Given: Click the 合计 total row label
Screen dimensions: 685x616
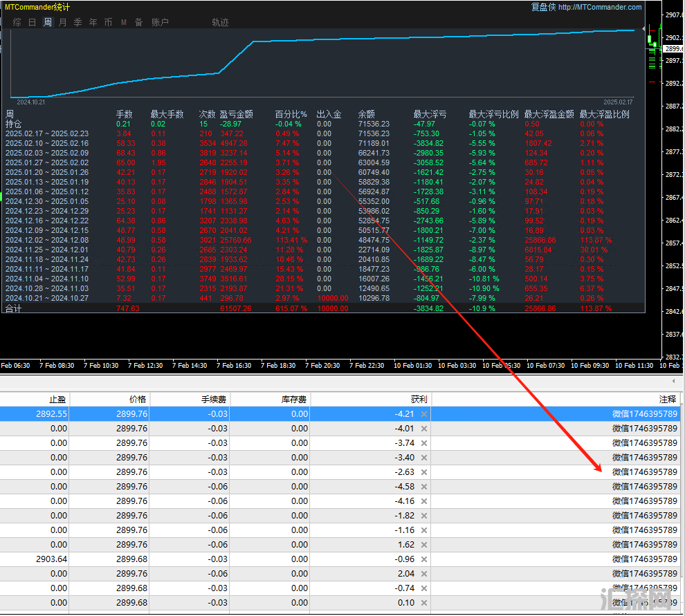Looking at the screenshot, I should point(14,308).
